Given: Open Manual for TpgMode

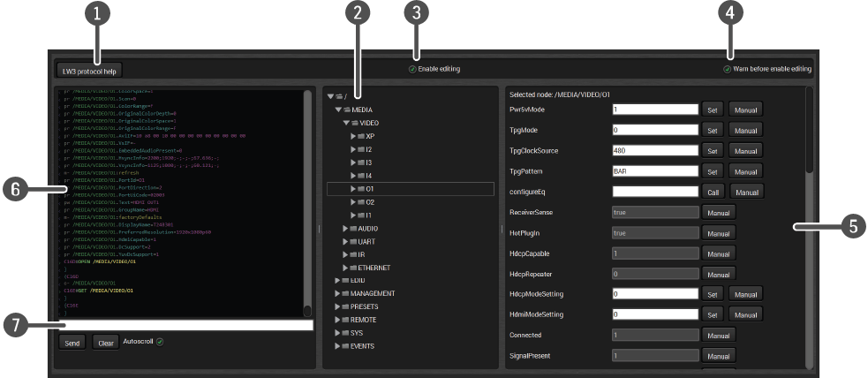Looking at the screenshot, I should 745,131.
